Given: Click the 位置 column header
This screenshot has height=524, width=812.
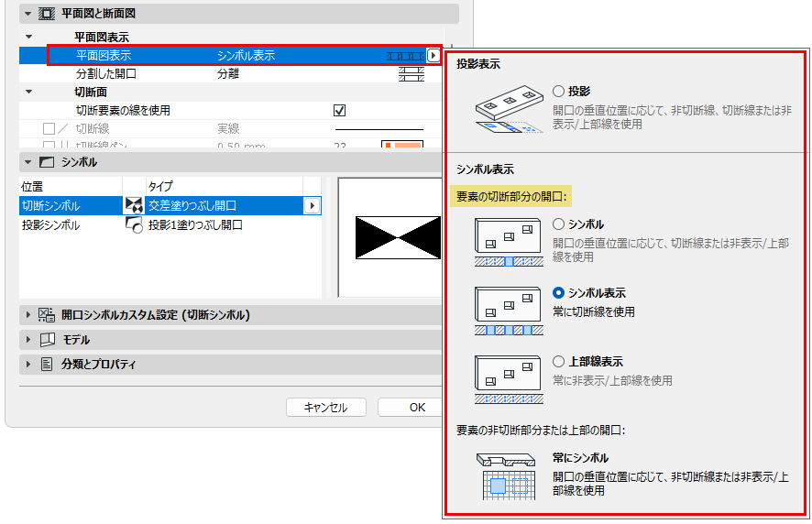Looking at the screenshot, I should 71,186.
